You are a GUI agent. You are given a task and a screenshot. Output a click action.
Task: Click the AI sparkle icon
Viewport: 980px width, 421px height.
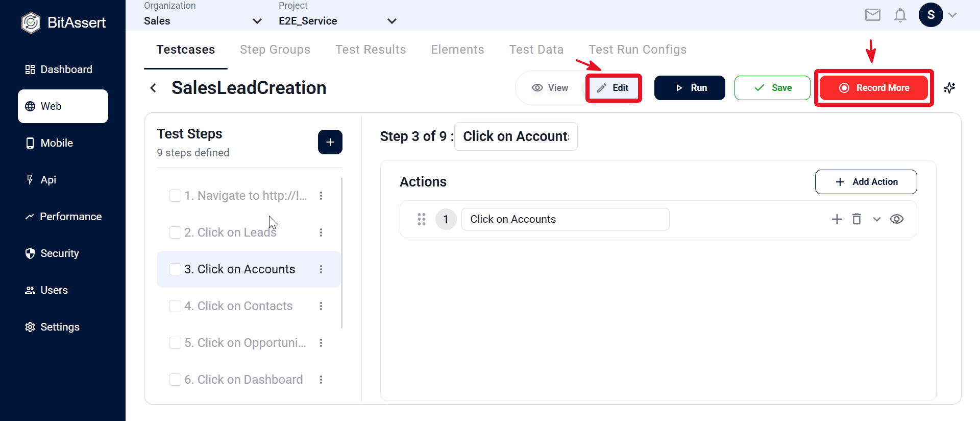[x=949, y=88]
